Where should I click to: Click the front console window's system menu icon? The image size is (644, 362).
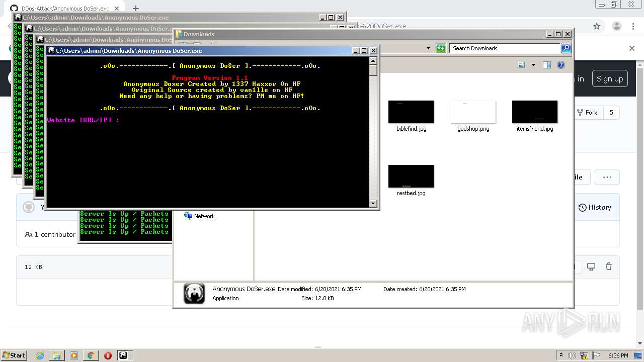coord(51,51)
